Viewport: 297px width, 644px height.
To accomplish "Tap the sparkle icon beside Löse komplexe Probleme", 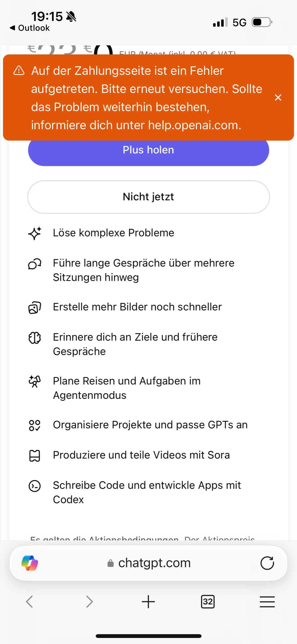I will pyautogui.click(x=35, y=233).
